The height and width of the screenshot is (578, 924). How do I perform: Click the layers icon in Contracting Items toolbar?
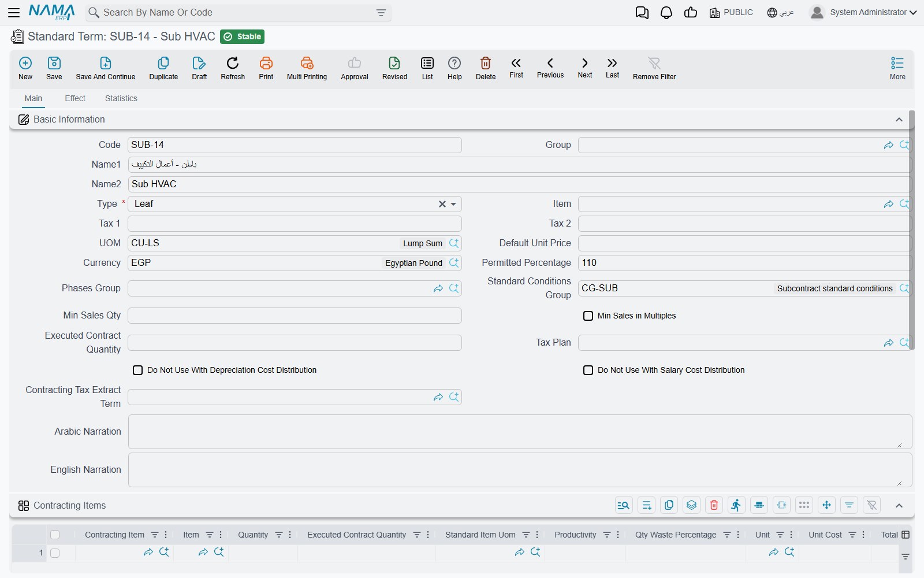pyautogui.click(x=692, y=505)
